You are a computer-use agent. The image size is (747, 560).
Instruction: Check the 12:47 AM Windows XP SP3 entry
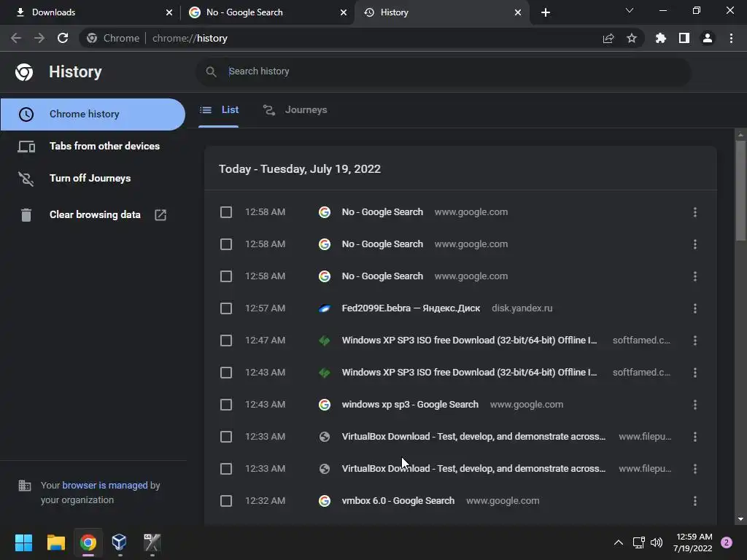click(x=226, y=341)
